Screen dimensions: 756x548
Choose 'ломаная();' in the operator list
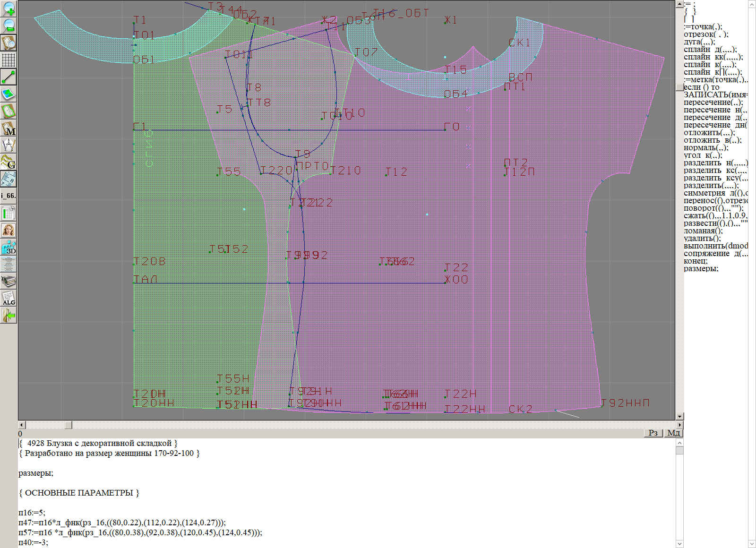[703, 231]
